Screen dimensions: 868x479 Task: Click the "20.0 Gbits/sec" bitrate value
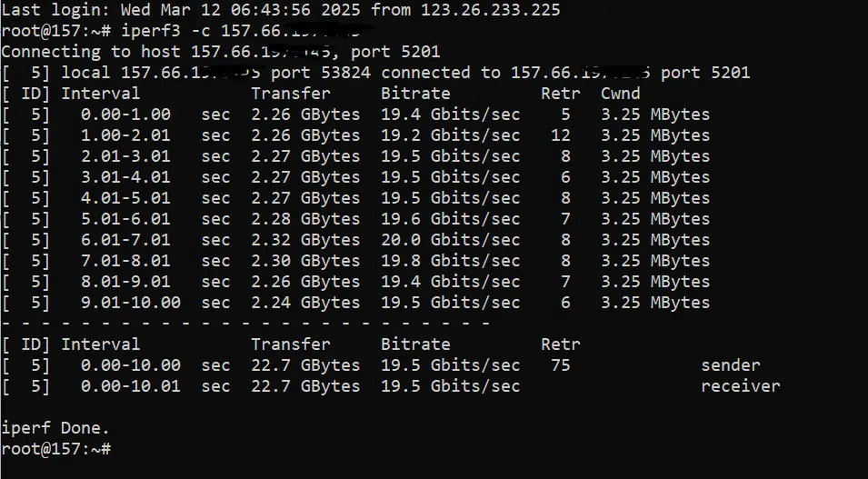[x=450, y=240]
